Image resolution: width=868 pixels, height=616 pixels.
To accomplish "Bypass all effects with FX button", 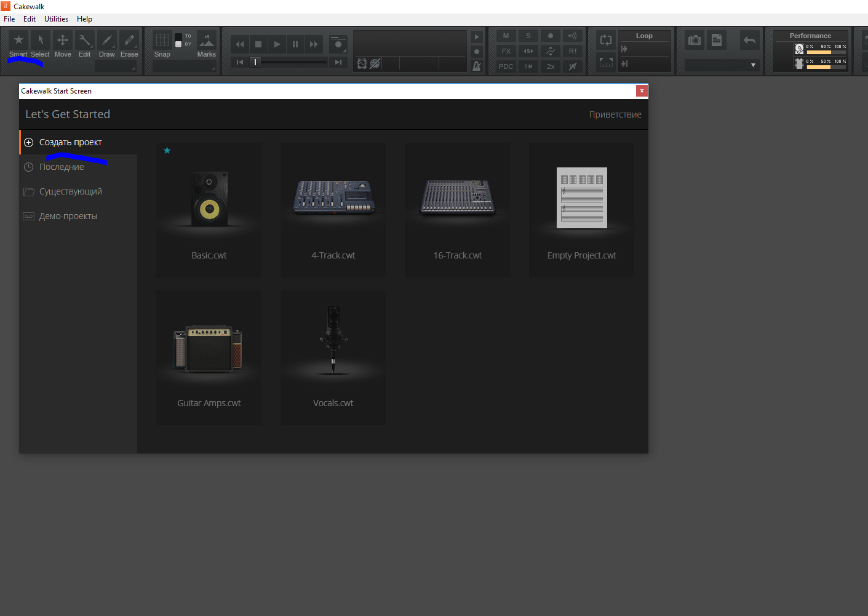I will (506, 51).
